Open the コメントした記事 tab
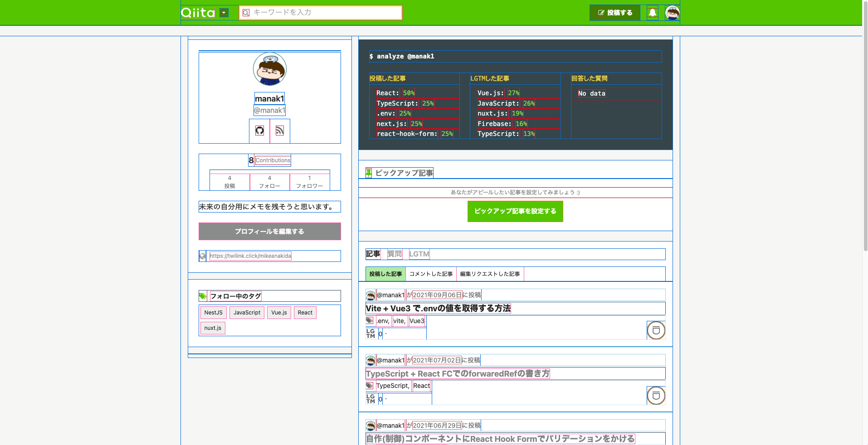This screenshot has width=868, height=445. tap(430, 274)
